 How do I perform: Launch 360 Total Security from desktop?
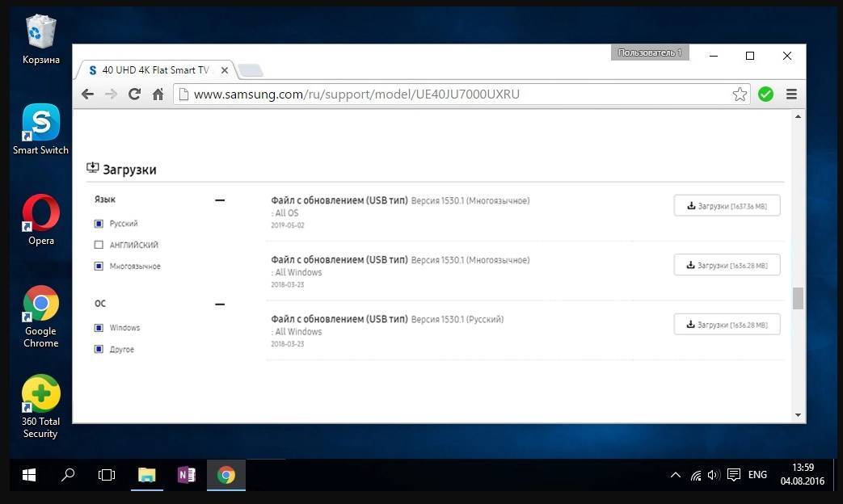coord(41,407)
